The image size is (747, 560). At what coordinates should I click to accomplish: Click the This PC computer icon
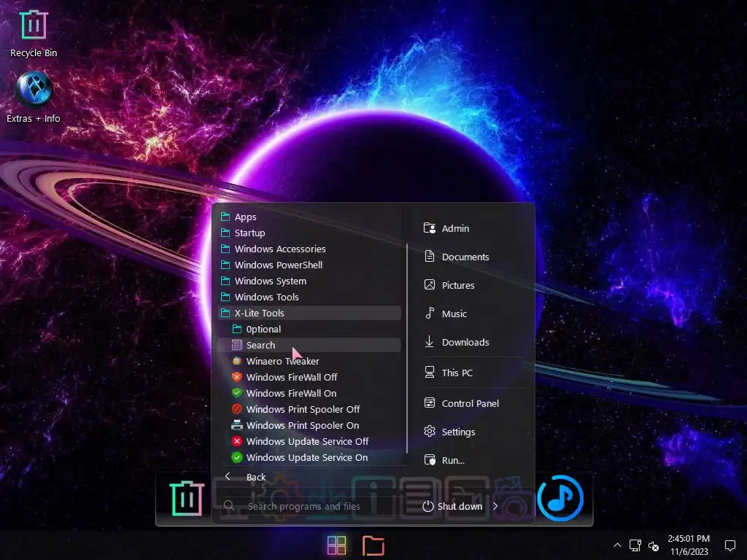pos(429,372)
